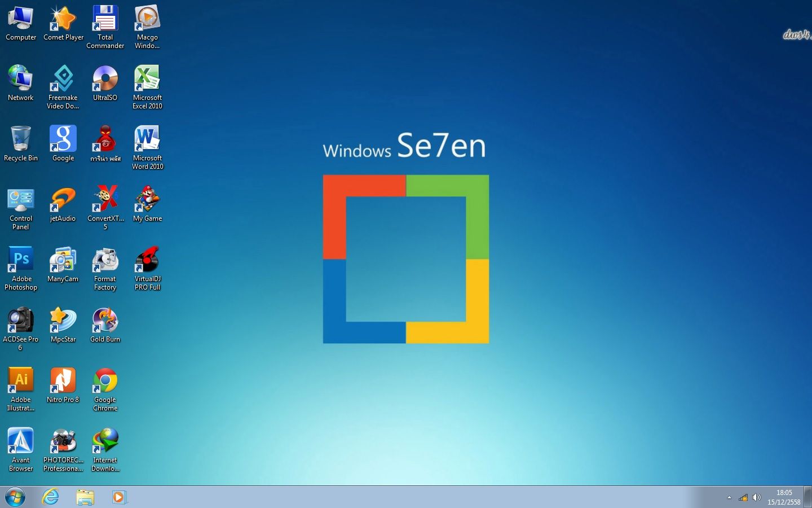Select the Adobe Photoshop shortcut
812x508 pixels.
[21, 268]
